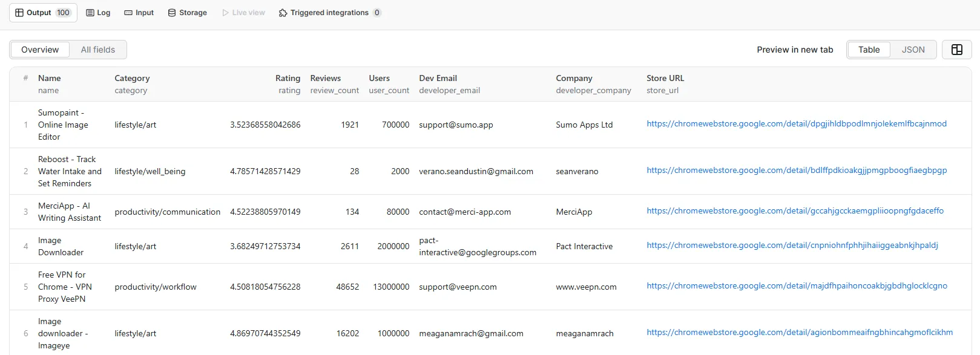Click the Company column header

point(574,78)
